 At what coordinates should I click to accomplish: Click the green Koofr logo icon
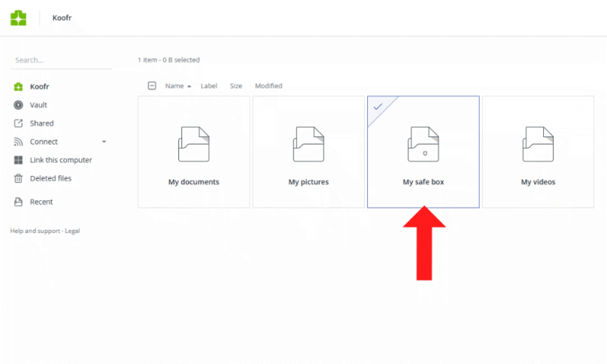tap(18, 17)
